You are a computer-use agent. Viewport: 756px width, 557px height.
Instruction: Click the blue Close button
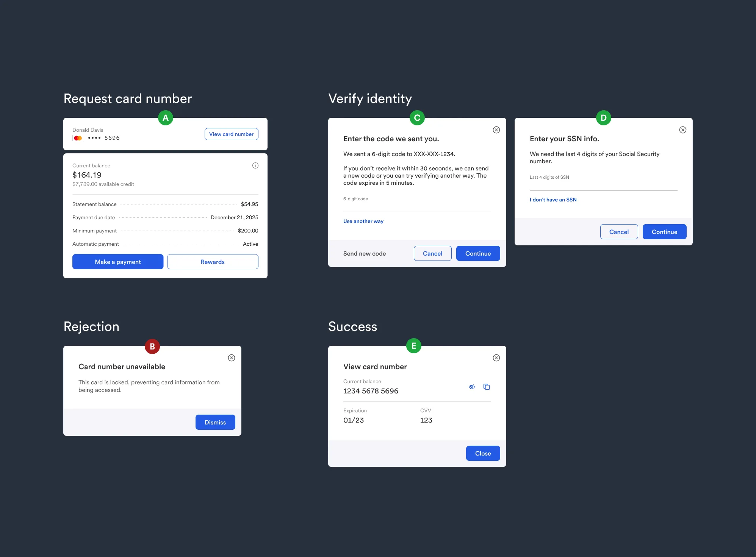(x=483, y=453)
